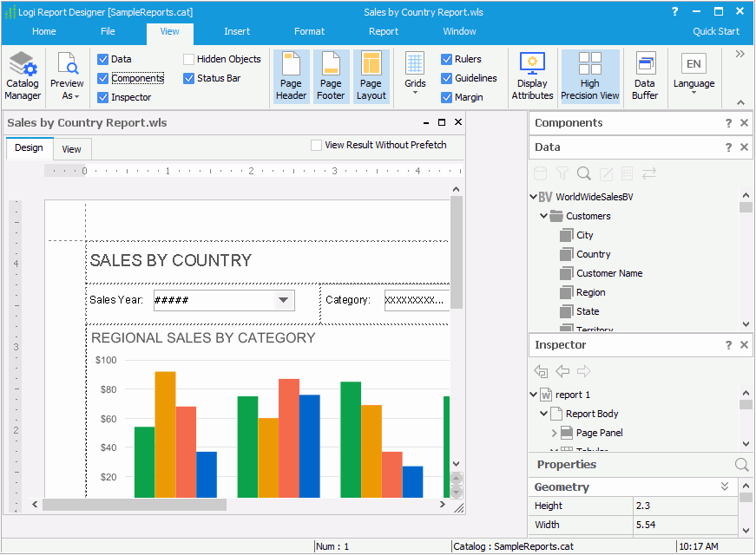Uncheck the Rulers checkbox
The image size is (756, 555).
click(446, 60)
